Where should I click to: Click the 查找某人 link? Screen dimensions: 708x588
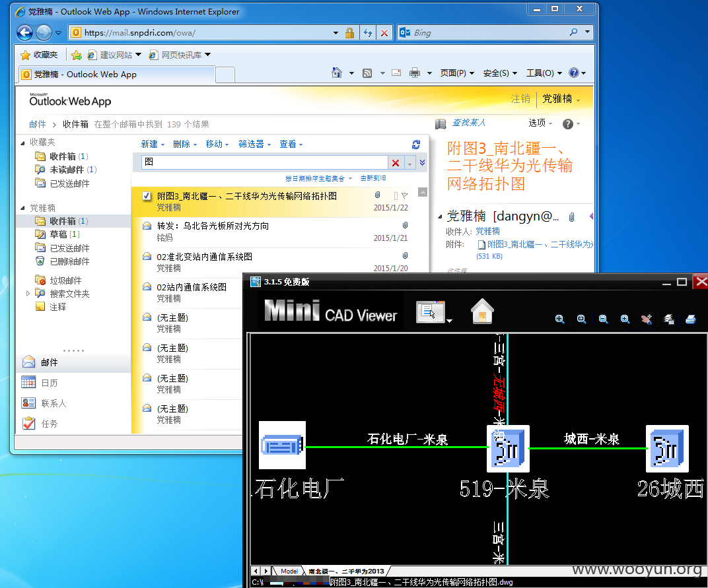pos(469,123)
